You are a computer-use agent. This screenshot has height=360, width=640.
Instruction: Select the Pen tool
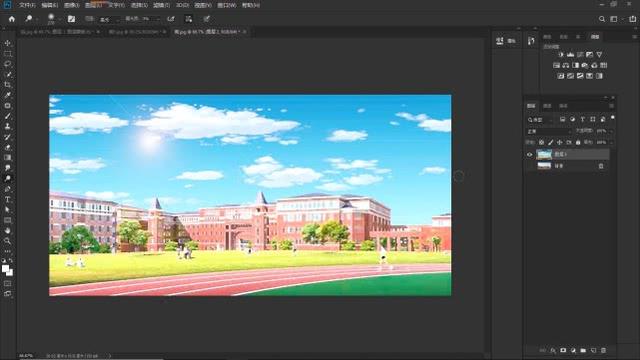pos(7,189)
